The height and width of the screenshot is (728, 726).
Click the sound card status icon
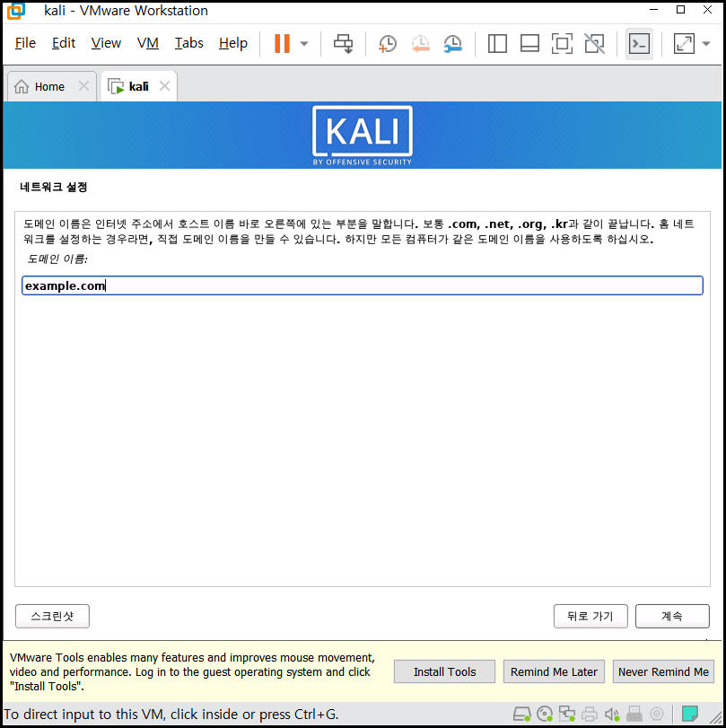612,714
